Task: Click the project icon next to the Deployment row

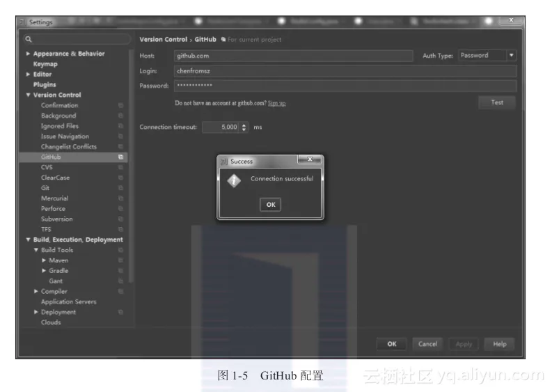Action: [x=120, y=312]
